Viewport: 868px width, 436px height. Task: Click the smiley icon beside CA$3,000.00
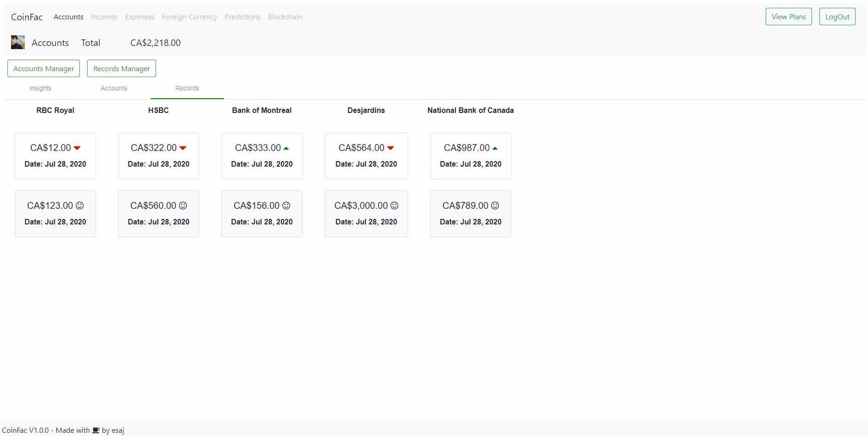pos(394,206)
